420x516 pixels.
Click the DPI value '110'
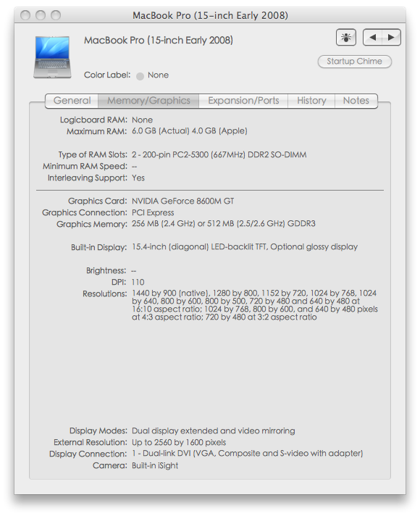pos(138,282)
